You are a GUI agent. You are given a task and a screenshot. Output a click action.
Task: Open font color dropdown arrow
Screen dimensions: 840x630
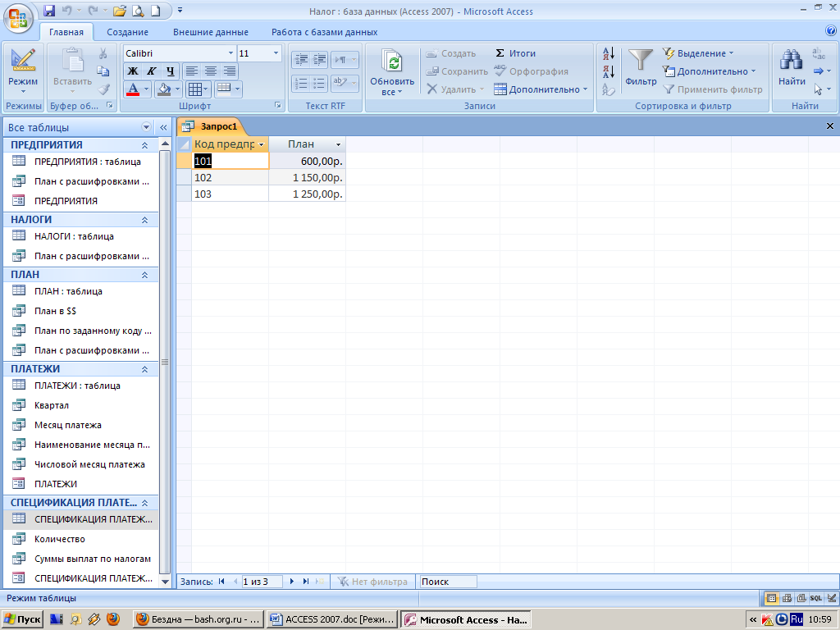(146, 89)
